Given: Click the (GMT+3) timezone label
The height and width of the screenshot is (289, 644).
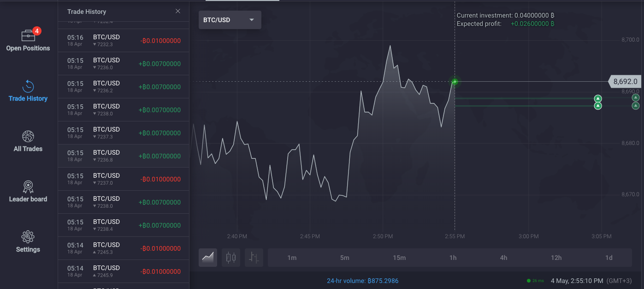Looking at the screenshot, I should (x=619, y=281).
